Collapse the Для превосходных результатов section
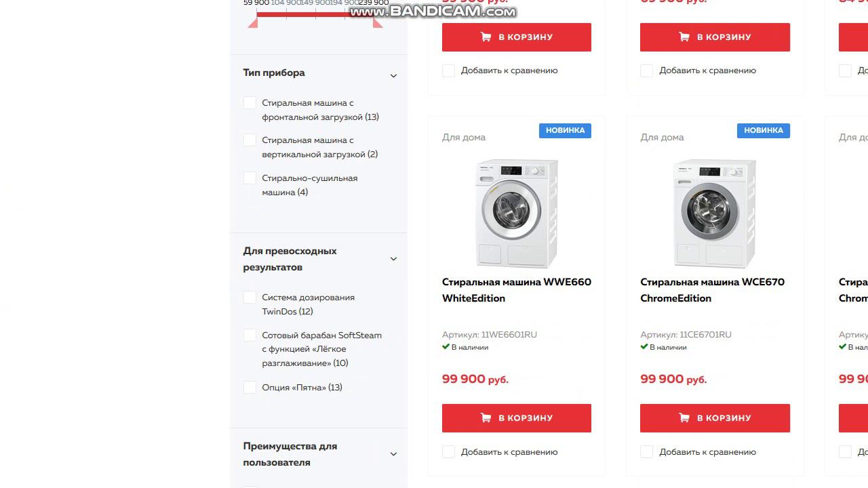The height and width of the screenshot is (488, 868). [393, 259]
